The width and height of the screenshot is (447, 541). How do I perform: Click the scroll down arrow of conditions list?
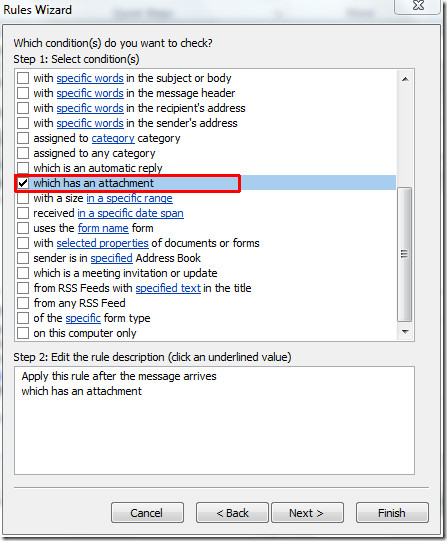tap(405, 332)
